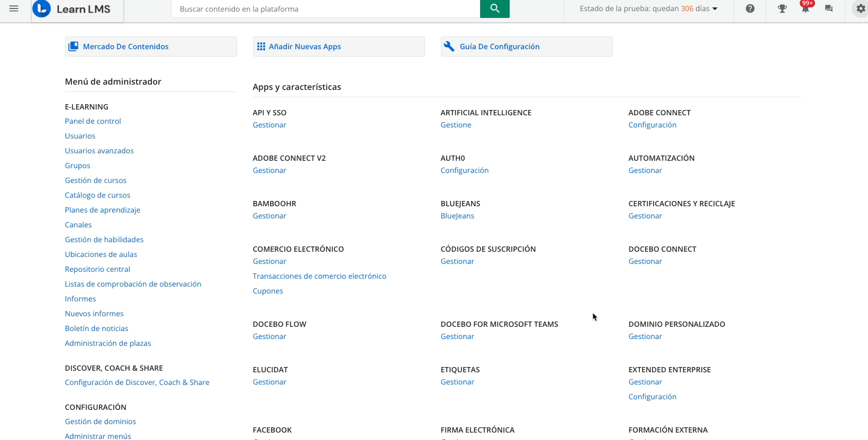
Task: Open Panel de control
Action: (x=93, y=121)
